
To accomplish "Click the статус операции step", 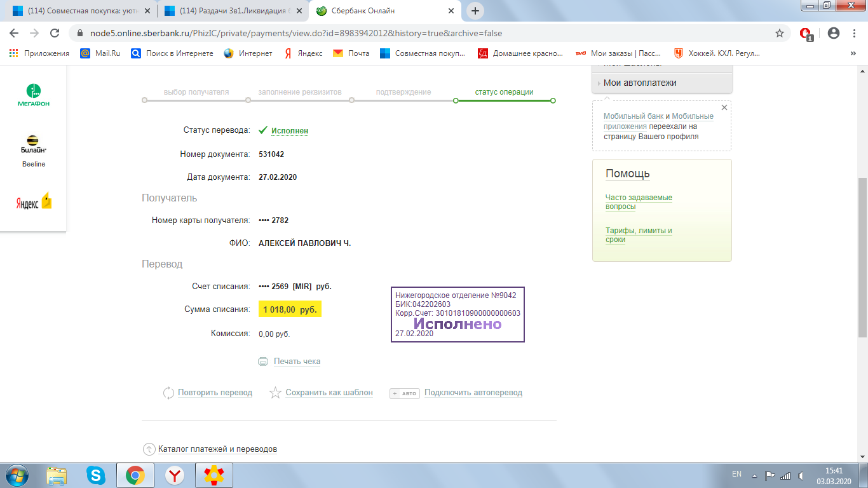I will click(x=505, y=92).
